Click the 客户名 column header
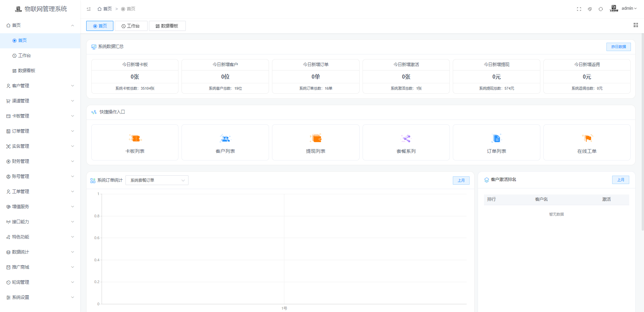The width and height of the screenshot is (644, 312). (x=541, y=199)
